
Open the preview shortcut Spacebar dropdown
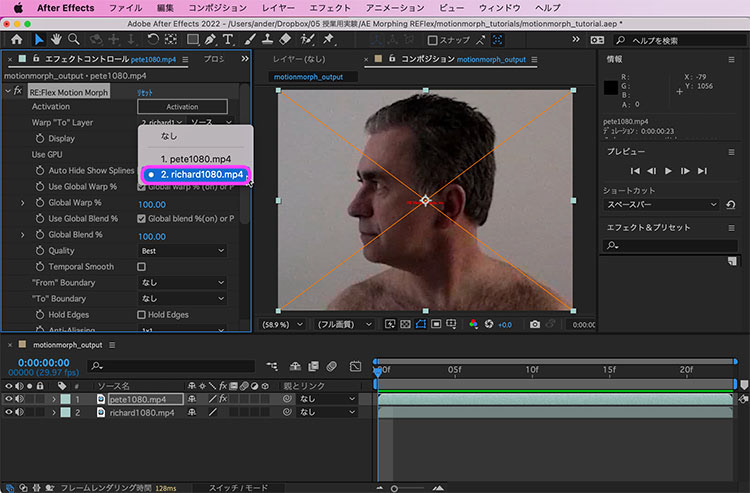pos(662,205)
